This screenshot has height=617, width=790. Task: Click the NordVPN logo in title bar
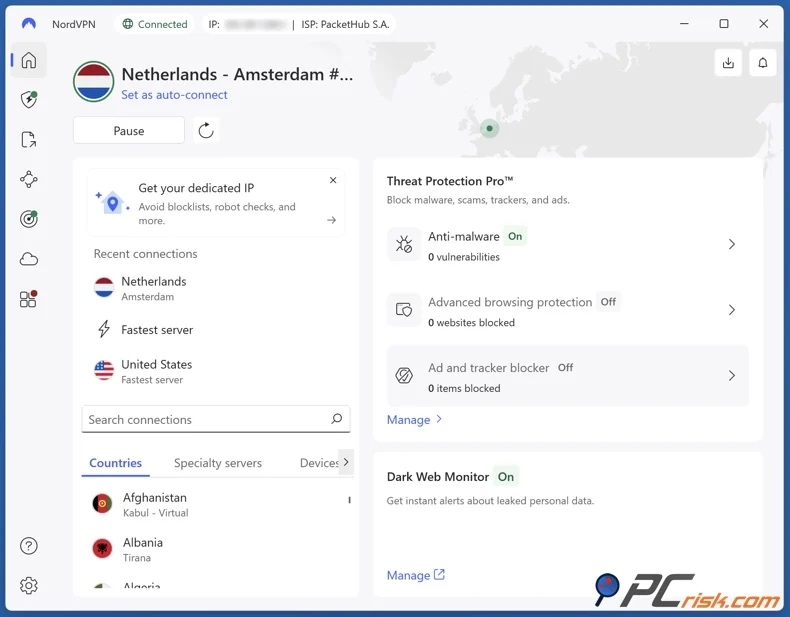tap(29, 23)
